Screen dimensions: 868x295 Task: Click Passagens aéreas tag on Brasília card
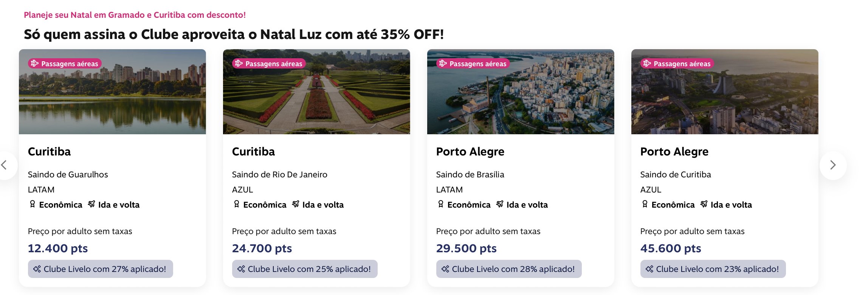tap(473, 64)
